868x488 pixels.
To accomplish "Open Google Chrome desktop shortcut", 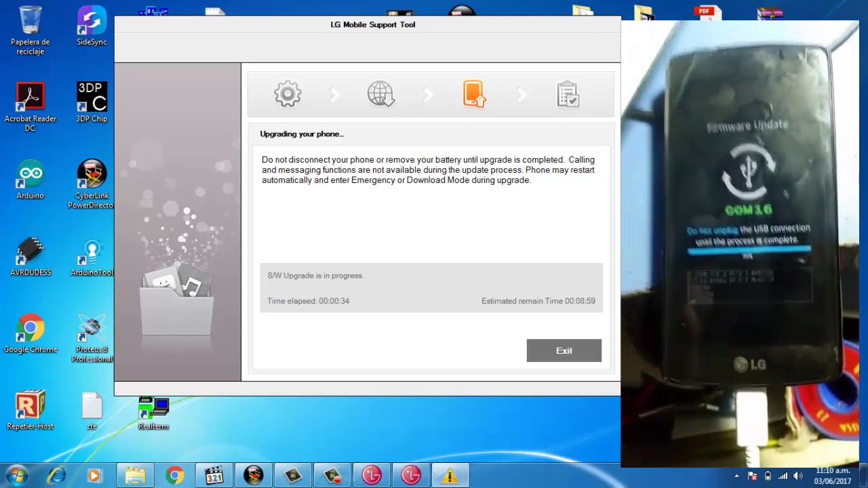I will click(x=31, y=333).
